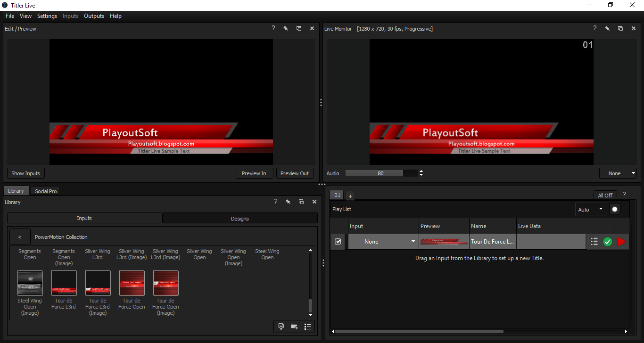This screenshot has height=343, width=644.
Task: Close the Library panel
Action: coord(314,202)
